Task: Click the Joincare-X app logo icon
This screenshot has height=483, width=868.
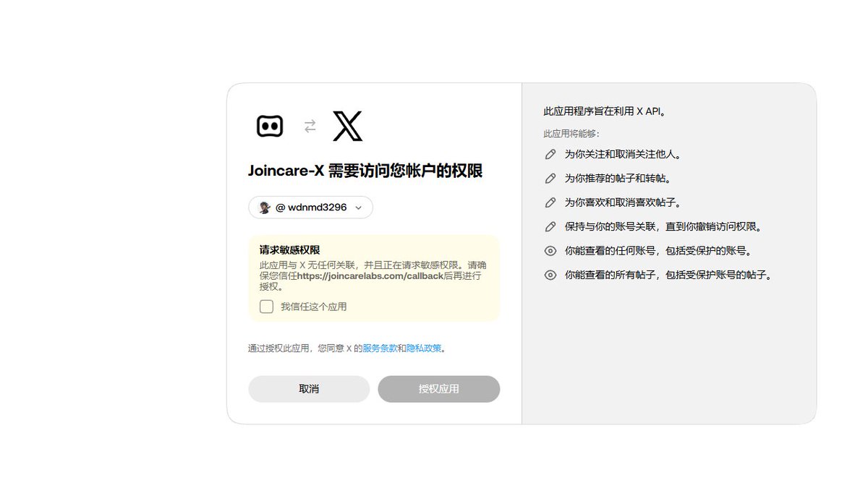Action: pos(270,126)
